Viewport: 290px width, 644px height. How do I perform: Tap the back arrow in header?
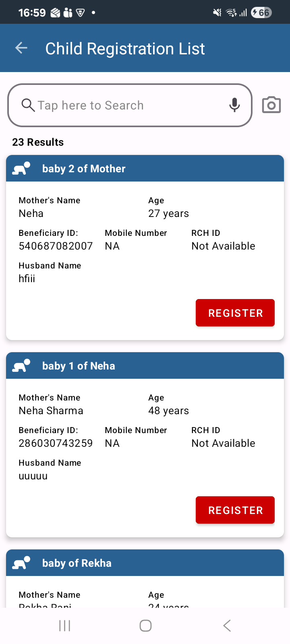21,48
